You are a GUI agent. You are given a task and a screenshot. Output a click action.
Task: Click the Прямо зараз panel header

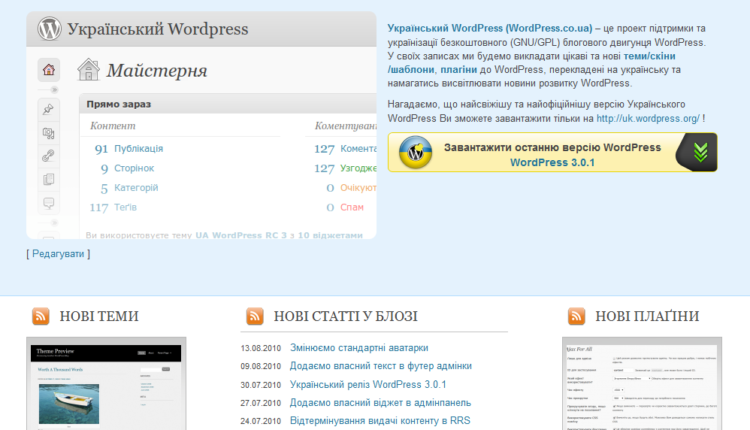[x=228, y=104]
